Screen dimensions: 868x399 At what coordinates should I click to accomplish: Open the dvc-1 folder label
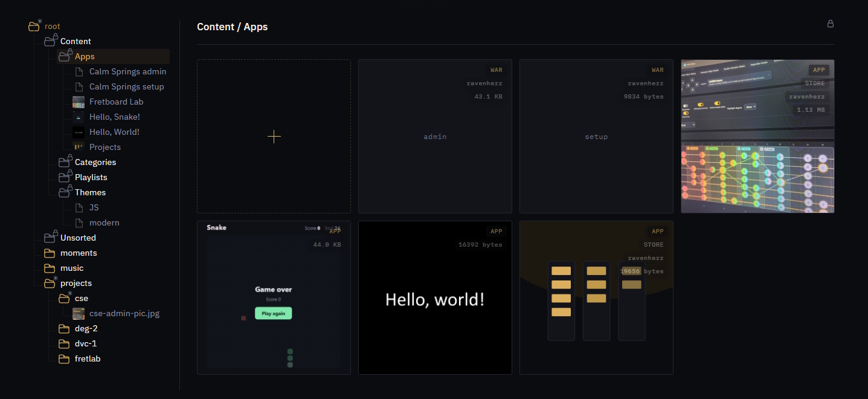pos(86,343)
